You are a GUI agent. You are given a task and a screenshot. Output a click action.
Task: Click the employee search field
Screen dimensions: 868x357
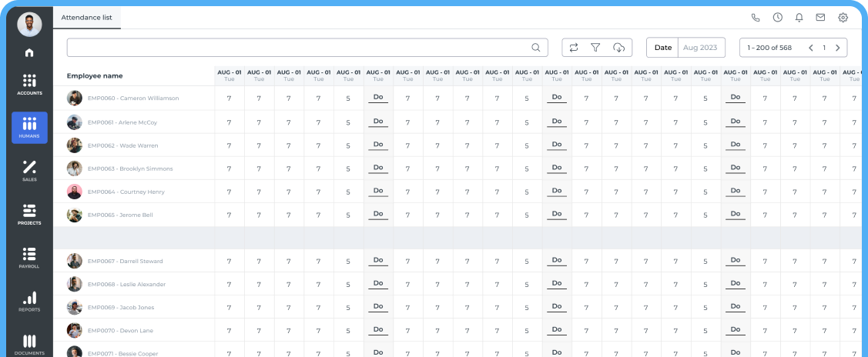pyautogui.click(x=300, y=48)
